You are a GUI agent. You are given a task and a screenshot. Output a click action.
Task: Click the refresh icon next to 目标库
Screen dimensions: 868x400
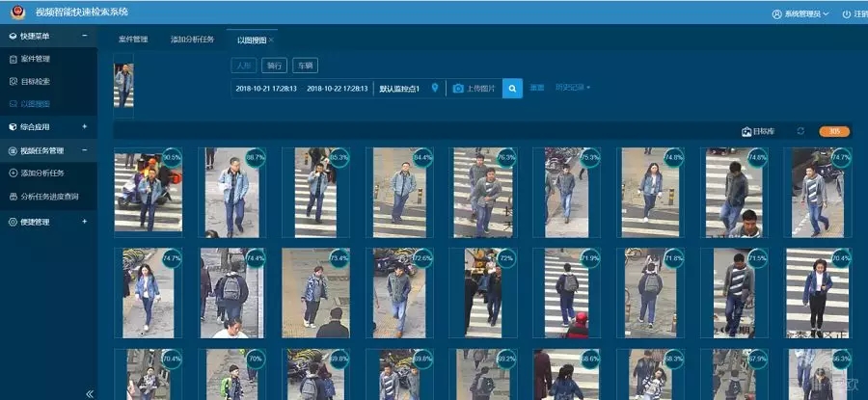(800, 131)
